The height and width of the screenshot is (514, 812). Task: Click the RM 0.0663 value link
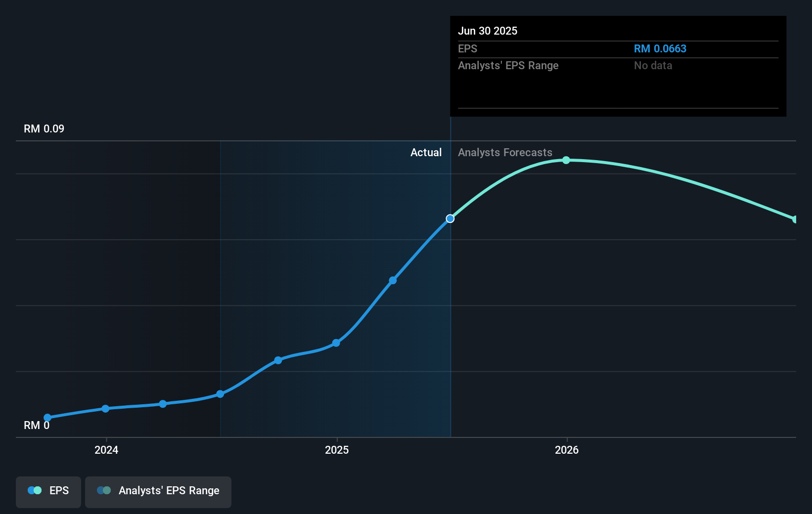[x=660, y=48]
